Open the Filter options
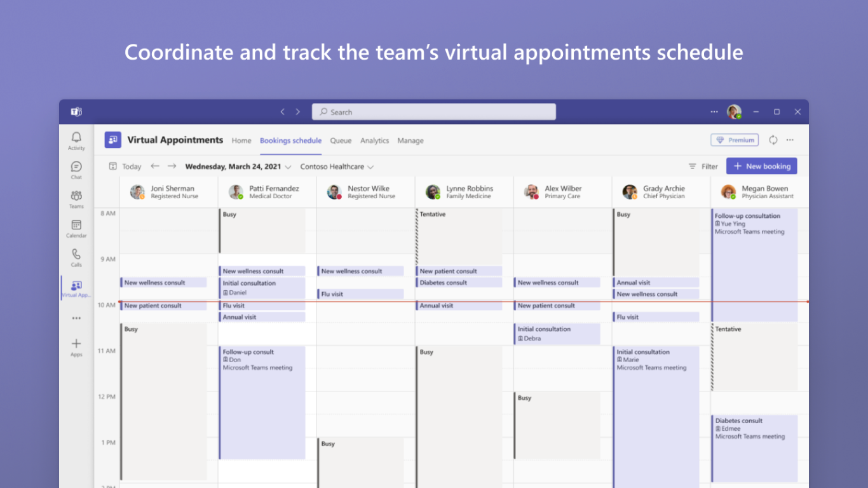Screen dimensions: 868x488 point(703,166)
